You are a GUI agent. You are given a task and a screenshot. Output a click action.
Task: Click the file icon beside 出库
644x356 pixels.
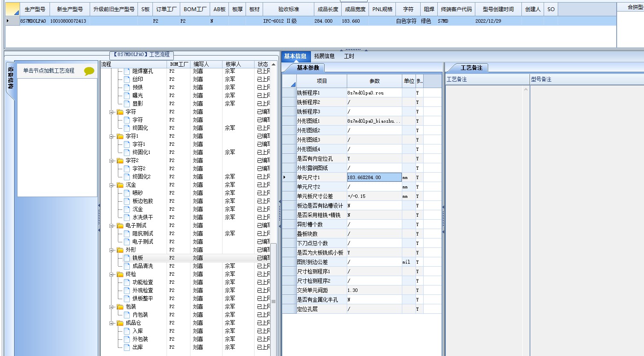point(127,347)
